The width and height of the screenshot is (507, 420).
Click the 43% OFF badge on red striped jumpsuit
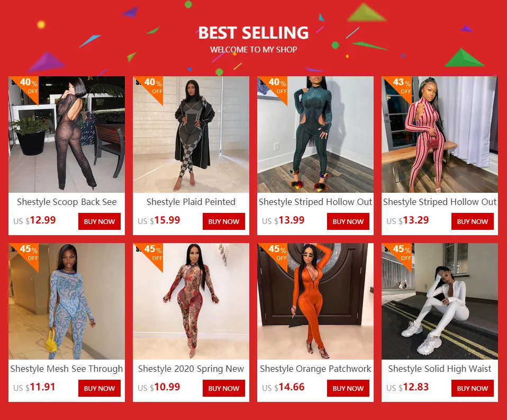click(x=397, y=87)
